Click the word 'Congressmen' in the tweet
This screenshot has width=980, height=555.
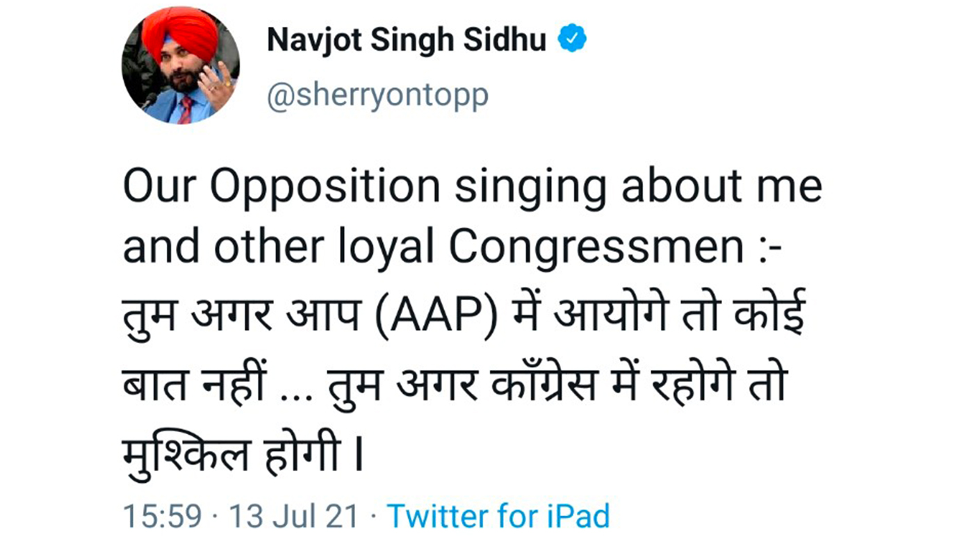(x=596, y=248)
